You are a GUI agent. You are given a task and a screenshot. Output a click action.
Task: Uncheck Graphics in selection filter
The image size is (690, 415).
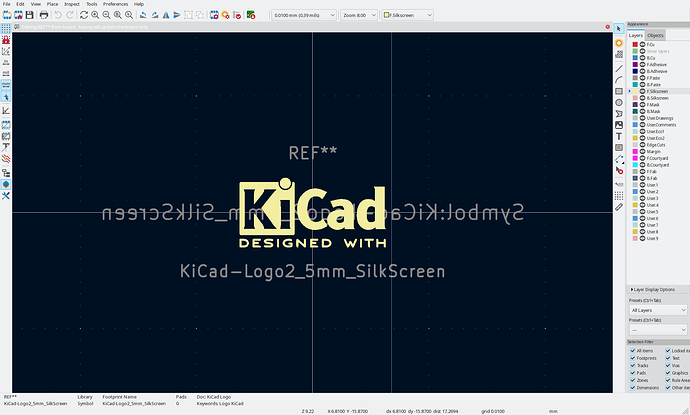click(668, 373)
